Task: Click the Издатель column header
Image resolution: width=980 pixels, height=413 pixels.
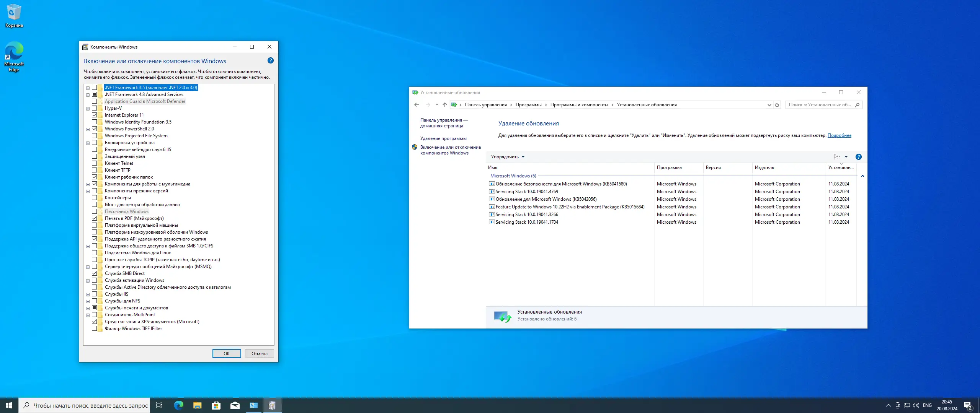Action: click(x=764, y=167)
